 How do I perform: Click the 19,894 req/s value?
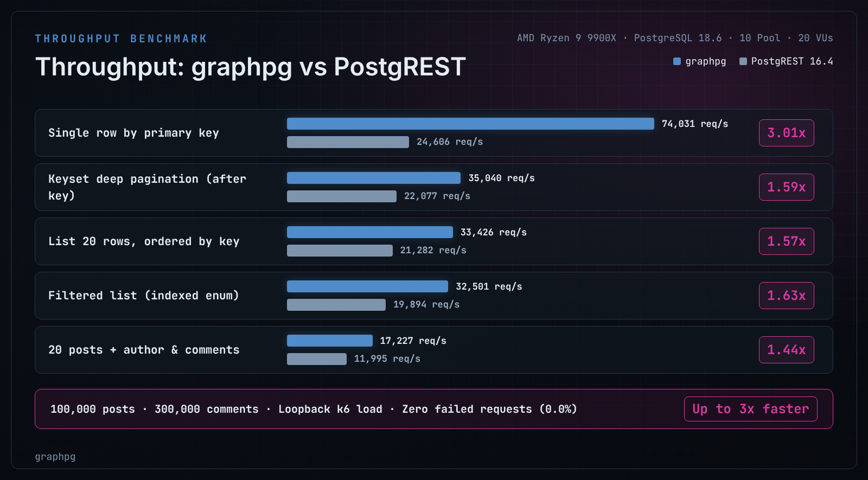click(x=426, y=304)
